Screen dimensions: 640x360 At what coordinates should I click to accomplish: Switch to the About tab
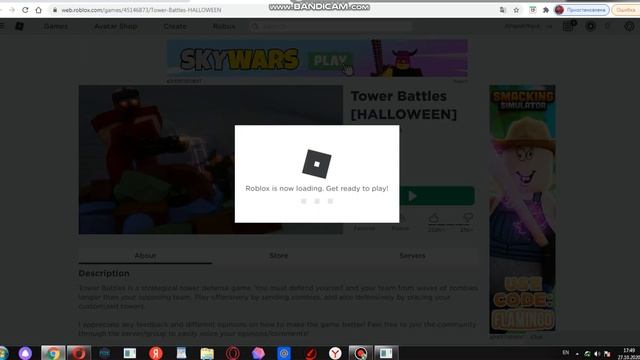tap(145, 256)
